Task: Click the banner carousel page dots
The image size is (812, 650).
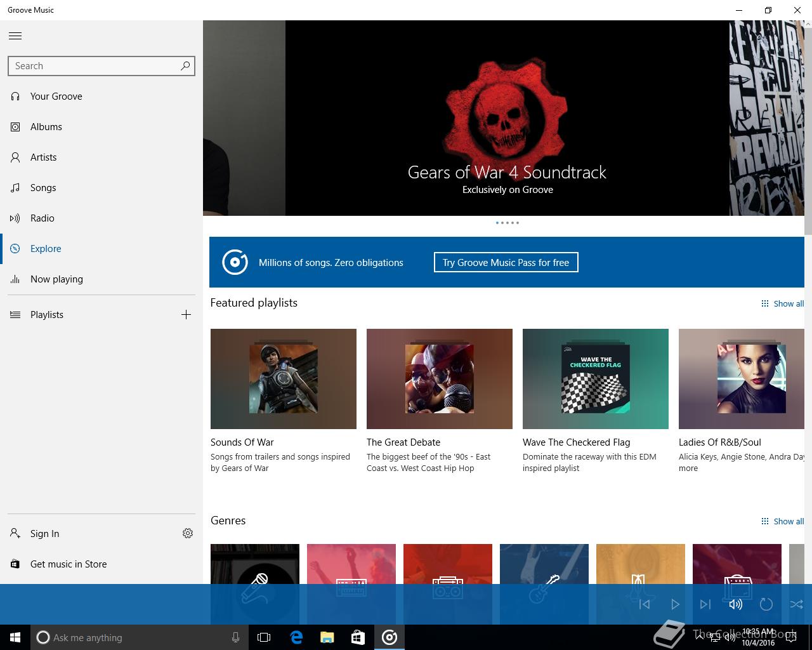Action: click(507, 223)
